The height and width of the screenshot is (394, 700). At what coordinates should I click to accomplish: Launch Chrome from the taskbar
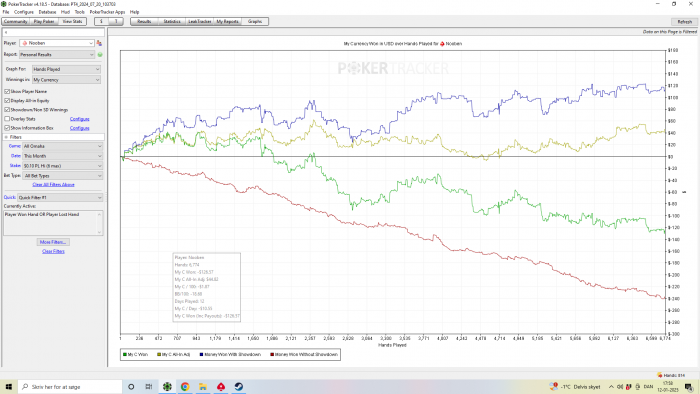[185, 387]
